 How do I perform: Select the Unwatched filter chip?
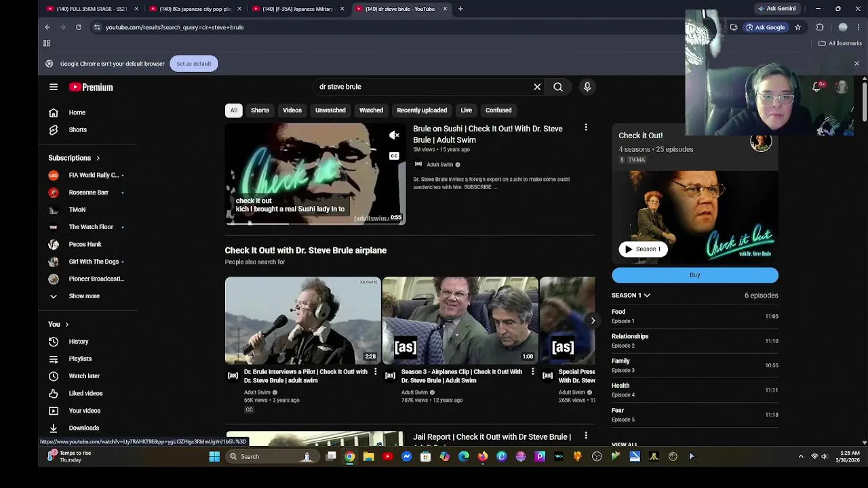[330, 110]
